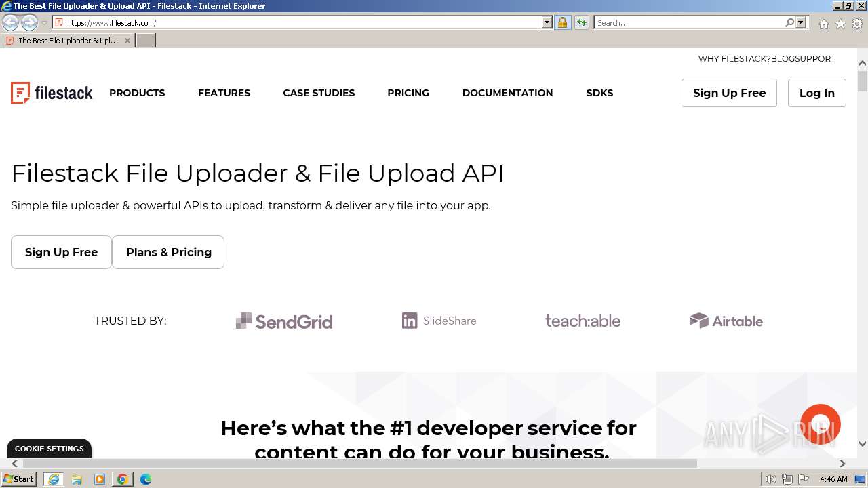Click the vertical scrollbar up arrow

click(863, 63)
